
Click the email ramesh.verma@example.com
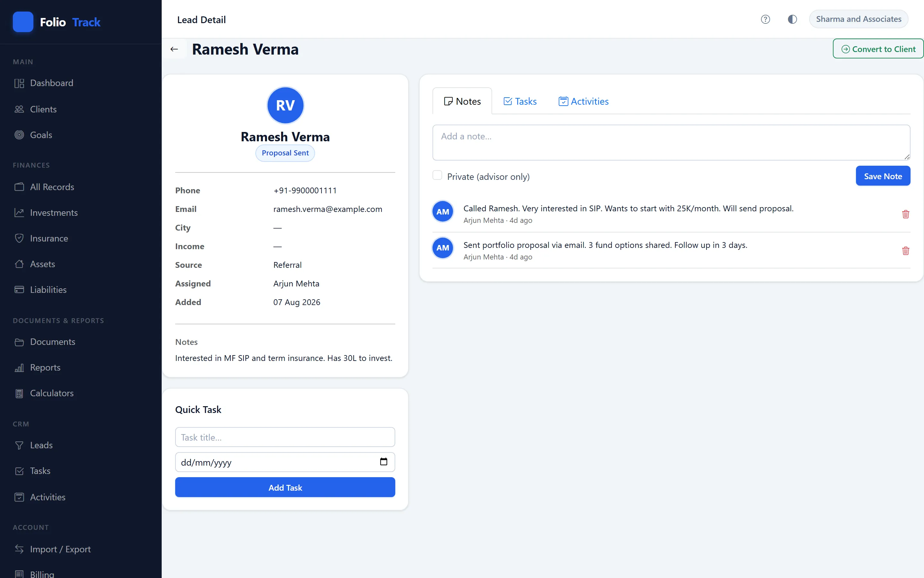pyautogui.click(x=328, y=209)
